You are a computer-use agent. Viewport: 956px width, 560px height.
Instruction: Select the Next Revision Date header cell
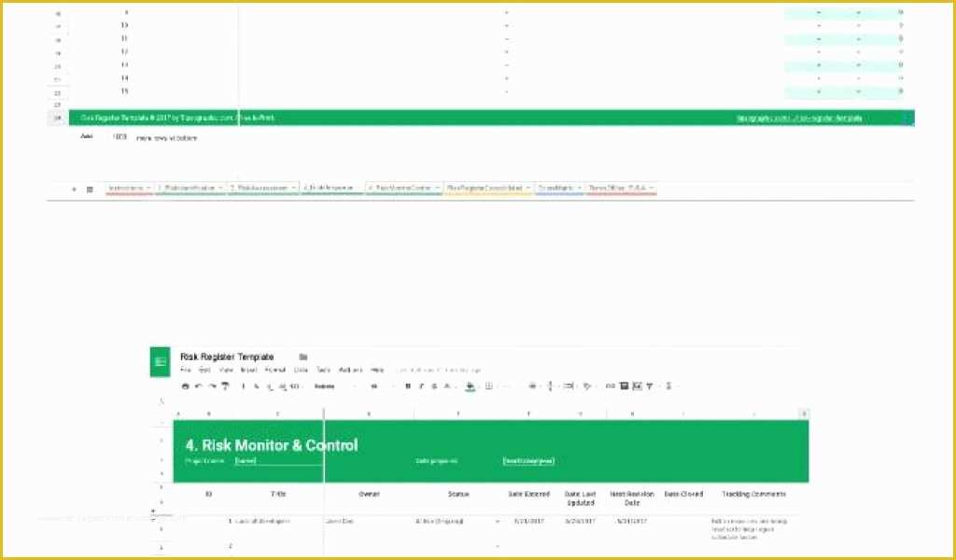pos(632,498)
